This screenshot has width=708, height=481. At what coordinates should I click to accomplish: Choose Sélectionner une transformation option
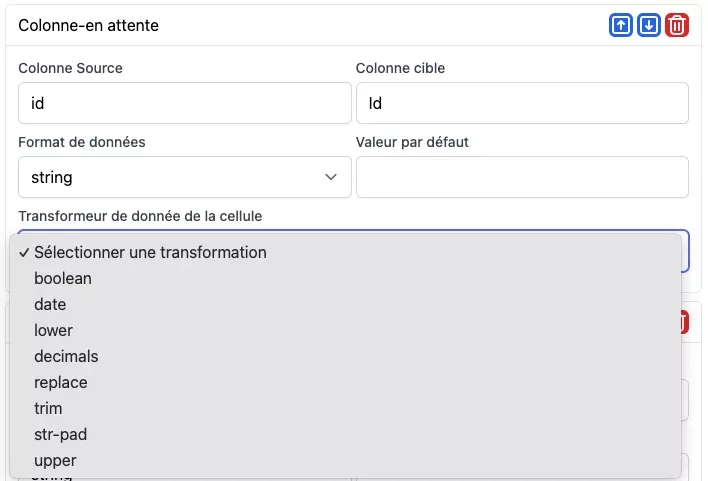pos(150,252)
